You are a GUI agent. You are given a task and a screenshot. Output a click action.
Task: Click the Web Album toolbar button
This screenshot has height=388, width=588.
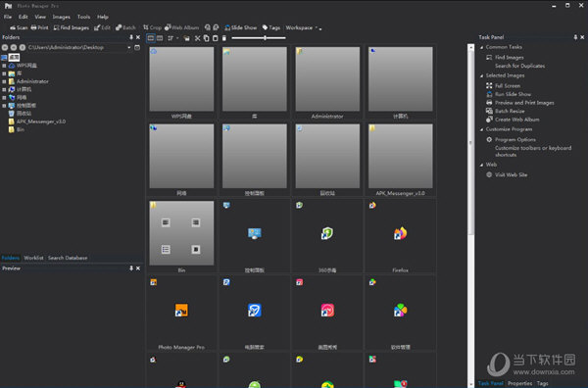[182, 27]
